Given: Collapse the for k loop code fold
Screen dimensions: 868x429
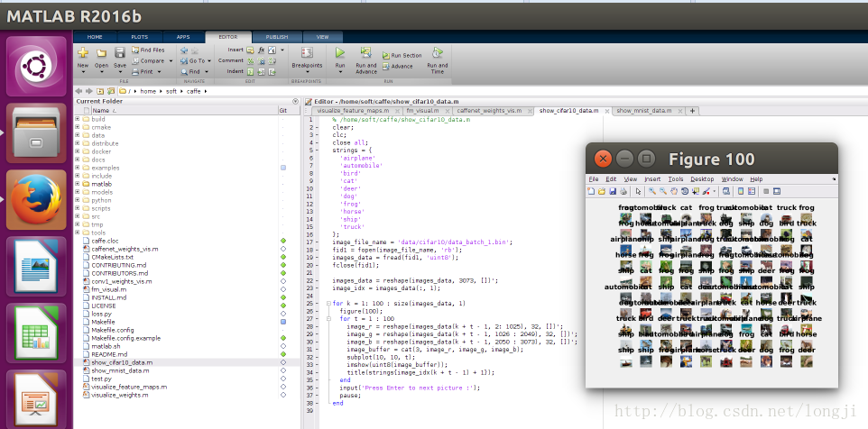Looking at the screenshot, I should pyautogui.click(x=328, y=303).
